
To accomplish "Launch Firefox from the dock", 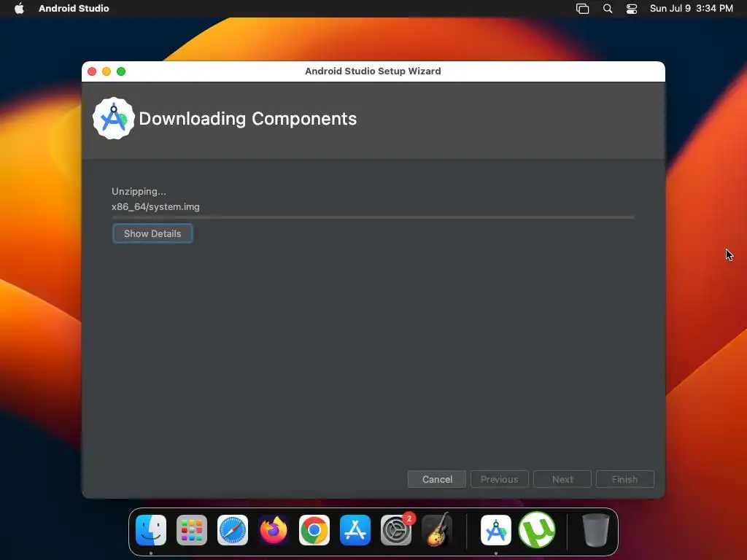I will (x=274, y=530).
